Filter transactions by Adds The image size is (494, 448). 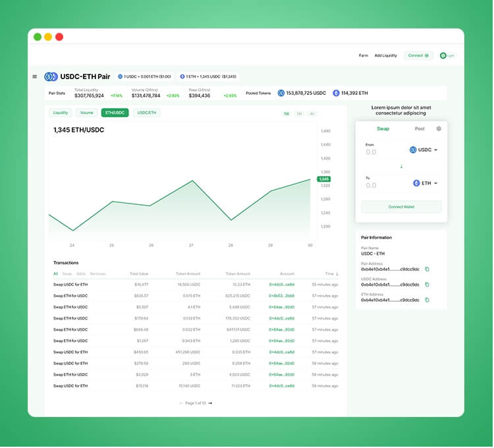[81, 274]
